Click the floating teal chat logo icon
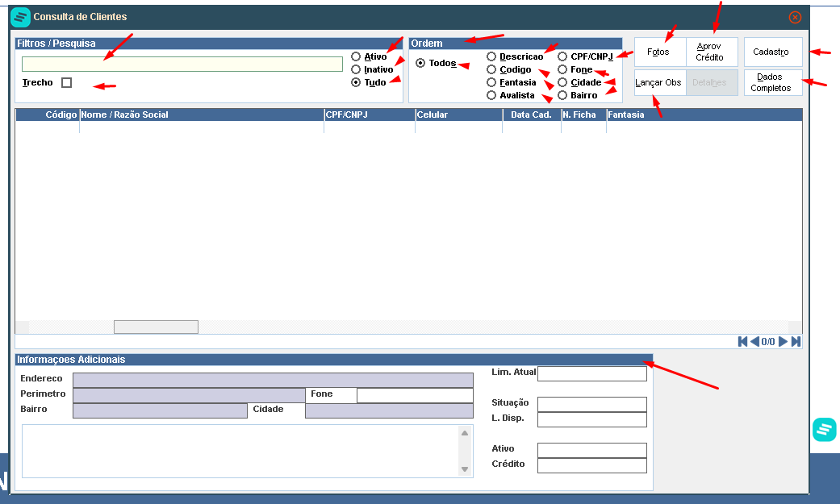This screenshot has width=840, height=504. [824, 430]
